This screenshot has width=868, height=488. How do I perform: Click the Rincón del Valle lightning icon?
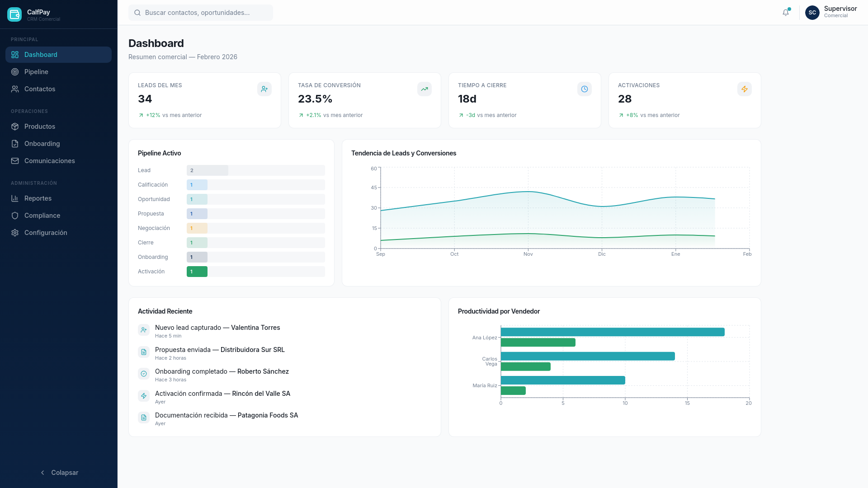(x=144, y=396)
